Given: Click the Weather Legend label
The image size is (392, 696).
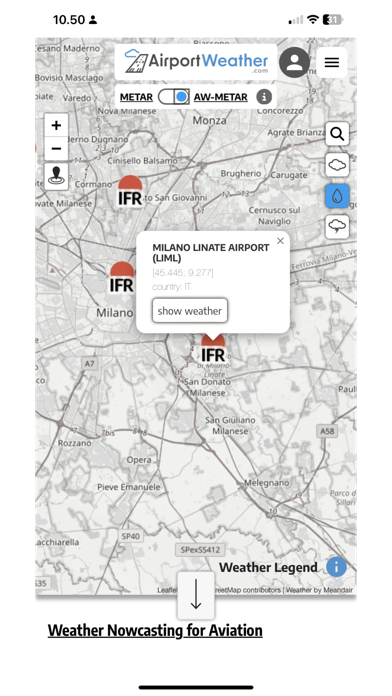Looking at the screenshot, I should coord(268,567).
